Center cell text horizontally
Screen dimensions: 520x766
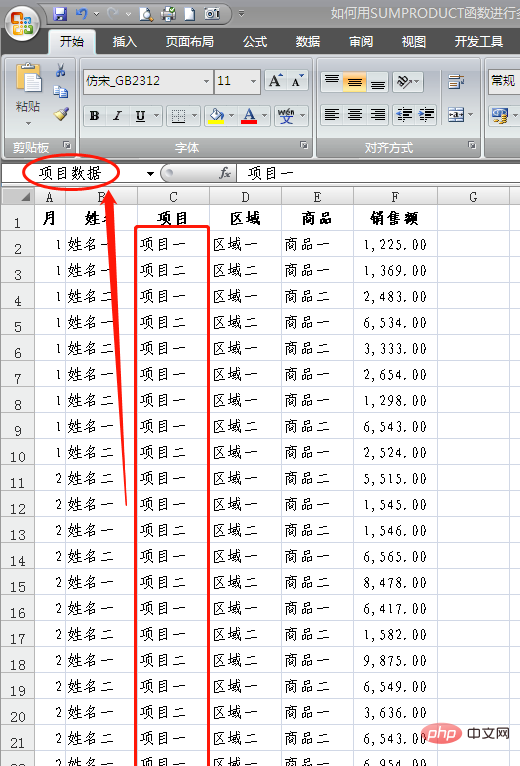(355, 115)
